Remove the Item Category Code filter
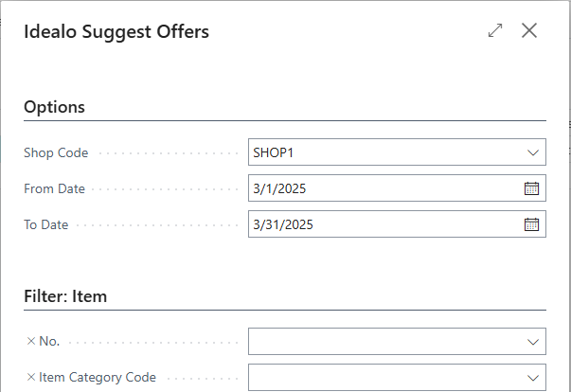Image resolution: width=571 pixels, height=392 pixels. (31, 377)
